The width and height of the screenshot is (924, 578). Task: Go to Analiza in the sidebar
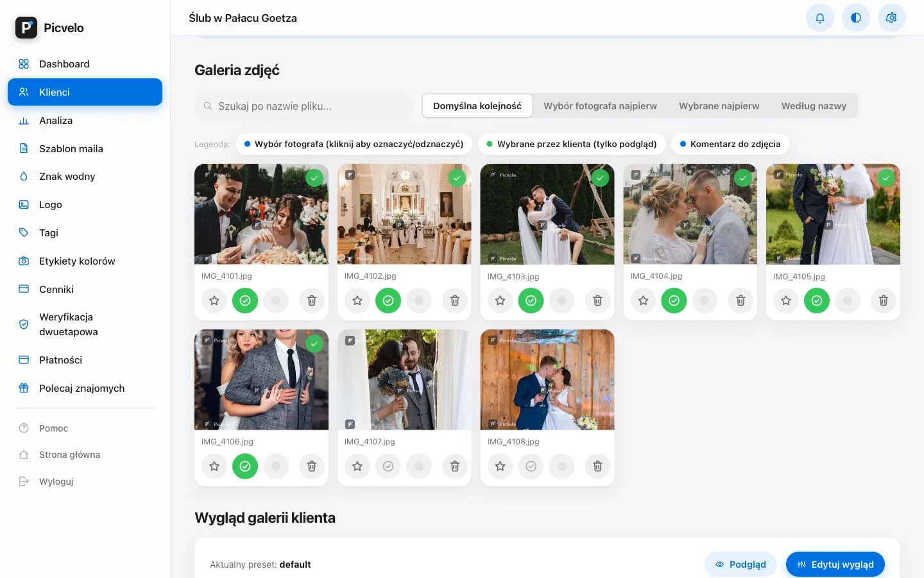click(85, 121)
